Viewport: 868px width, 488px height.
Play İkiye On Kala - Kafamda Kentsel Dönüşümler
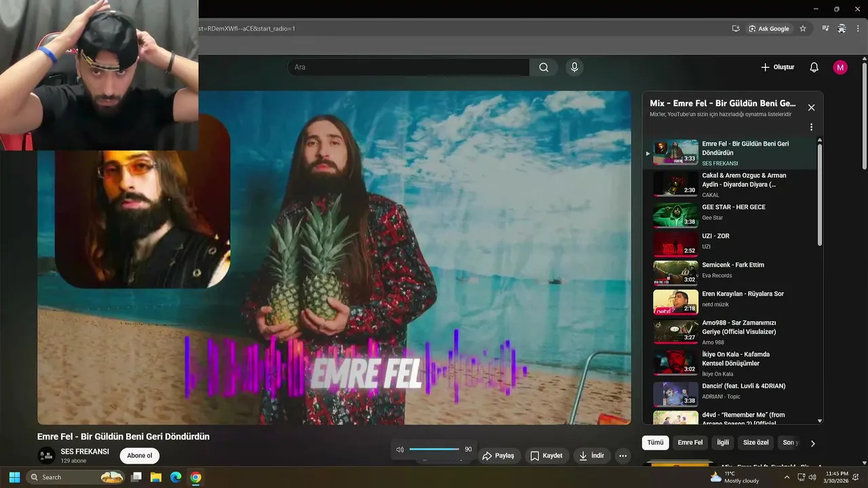tap(731, 363)
